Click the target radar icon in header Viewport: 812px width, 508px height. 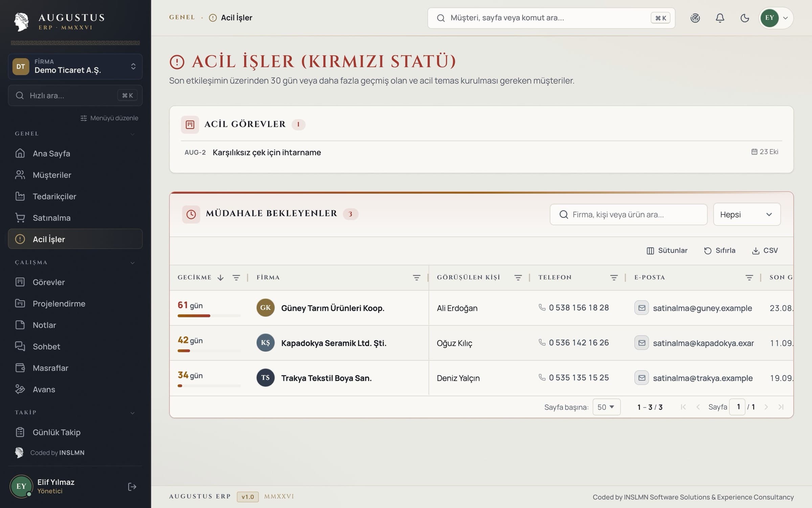695,18
